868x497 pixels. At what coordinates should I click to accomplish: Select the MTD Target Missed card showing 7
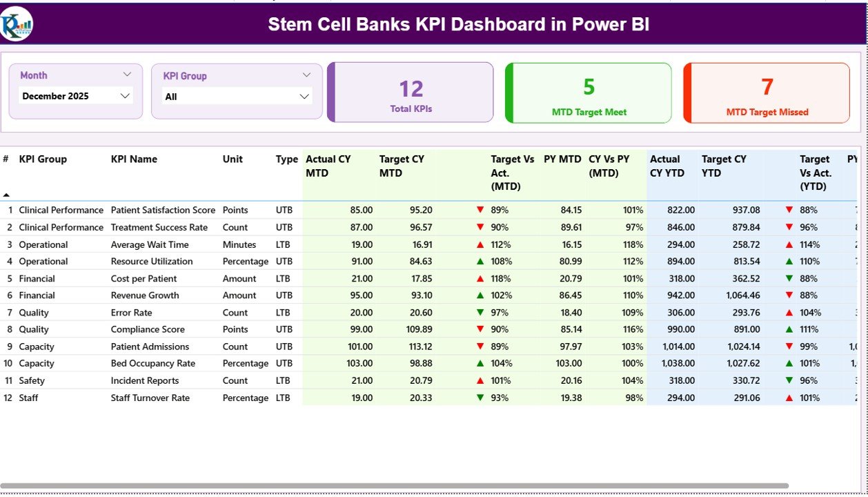(766, 92)
